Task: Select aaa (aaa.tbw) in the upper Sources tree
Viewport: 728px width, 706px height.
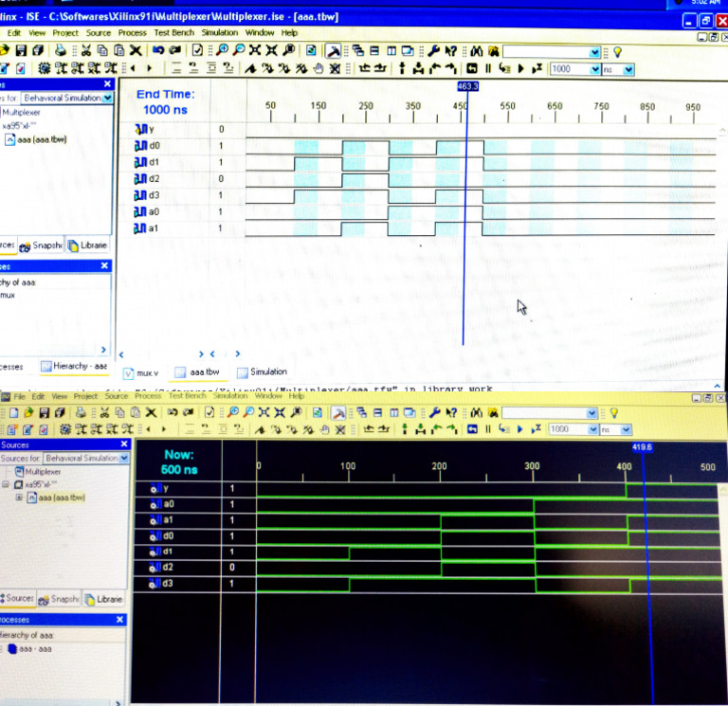Action: 41,139
